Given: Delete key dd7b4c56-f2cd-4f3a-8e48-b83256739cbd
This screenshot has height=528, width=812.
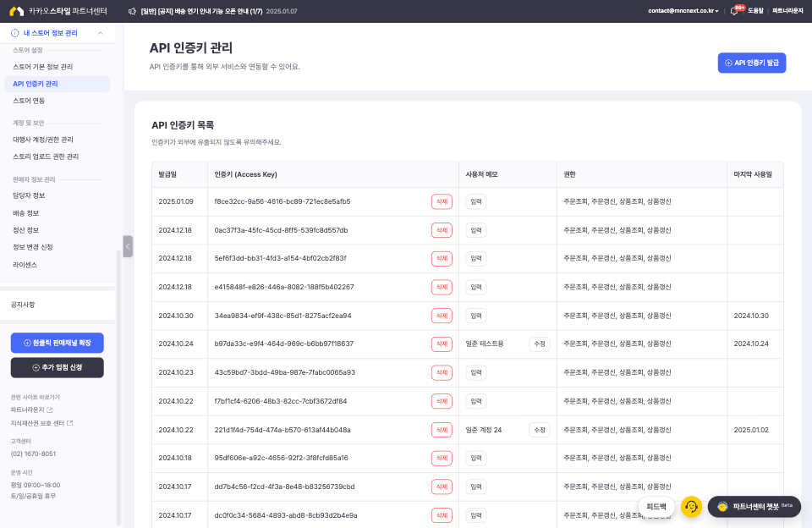Looking at the screenshot, I should click(442, 487).
